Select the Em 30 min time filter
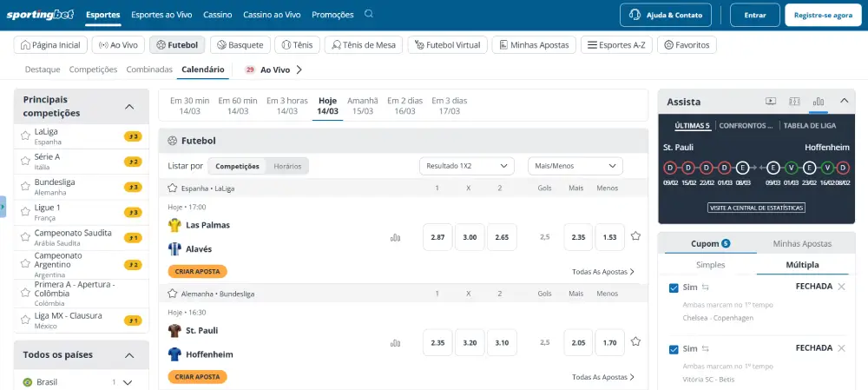 pos(189,105)
